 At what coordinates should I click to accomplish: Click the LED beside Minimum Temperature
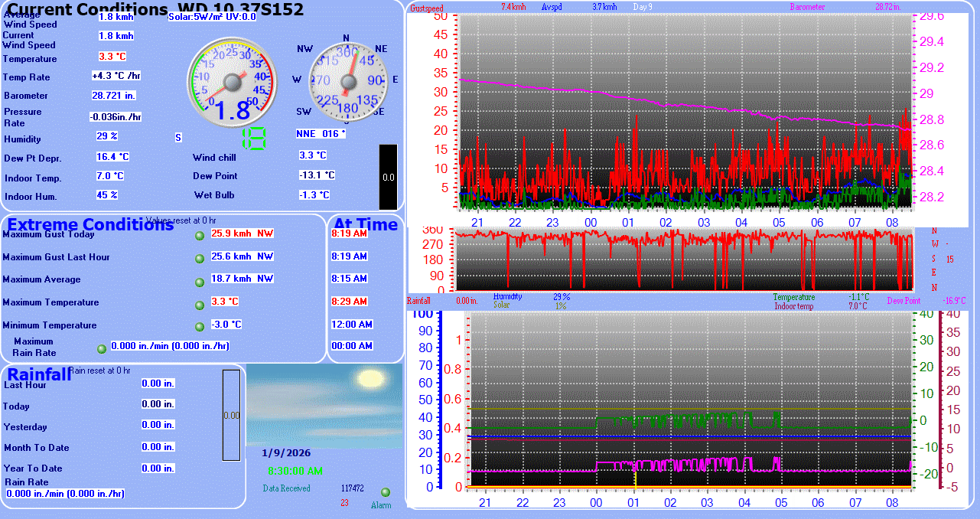point(200,327)
